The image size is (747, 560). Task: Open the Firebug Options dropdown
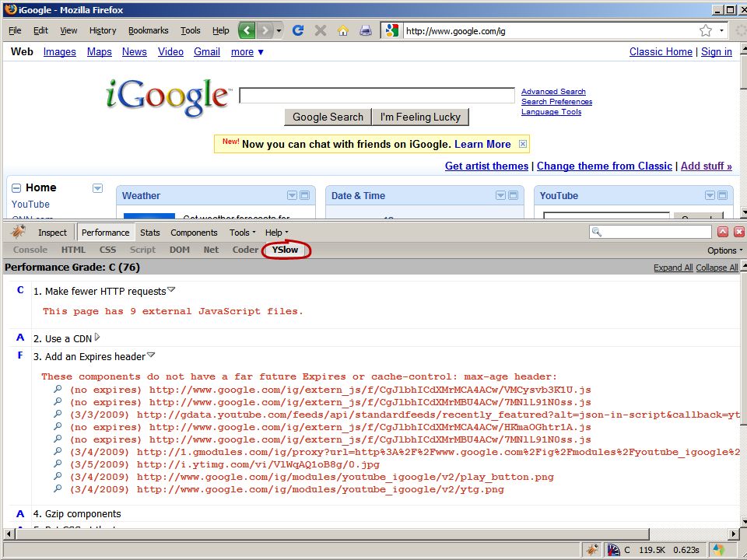tap(725, 250)
